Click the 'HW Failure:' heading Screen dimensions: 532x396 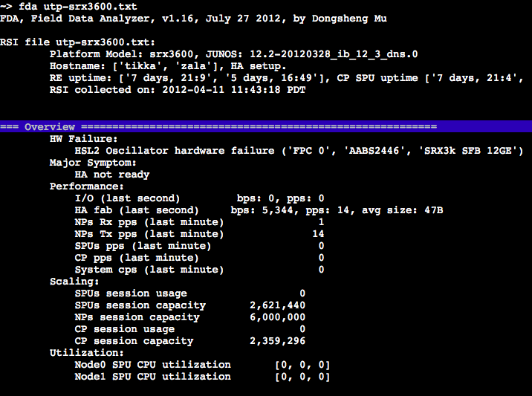tap(83, 139)
